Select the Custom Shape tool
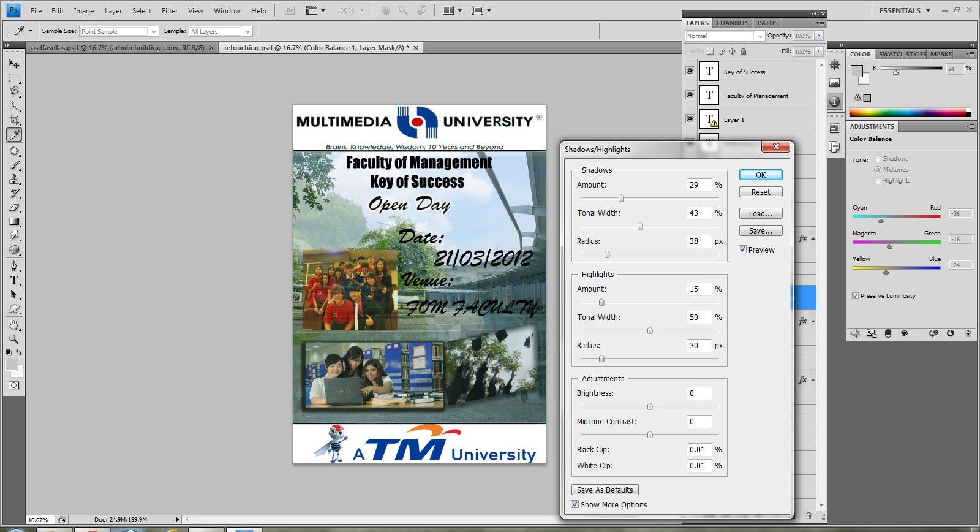 click(x=14, y=309)
